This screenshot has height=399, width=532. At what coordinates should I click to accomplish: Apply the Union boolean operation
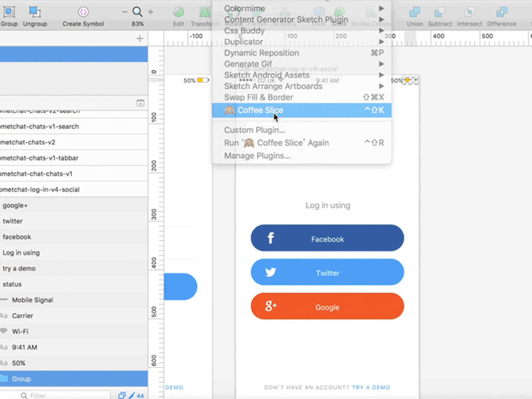[x=414, y=12]
